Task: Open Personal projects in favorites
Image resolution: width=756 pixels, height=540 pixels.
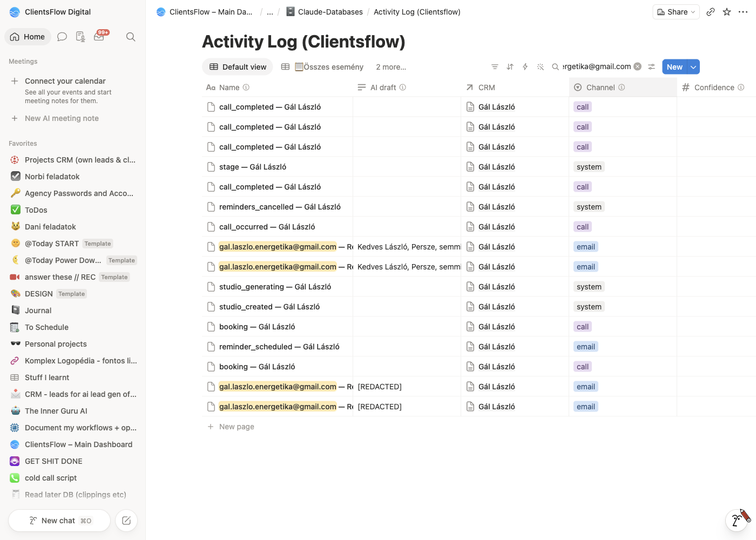Action: [x=73, y=344]
